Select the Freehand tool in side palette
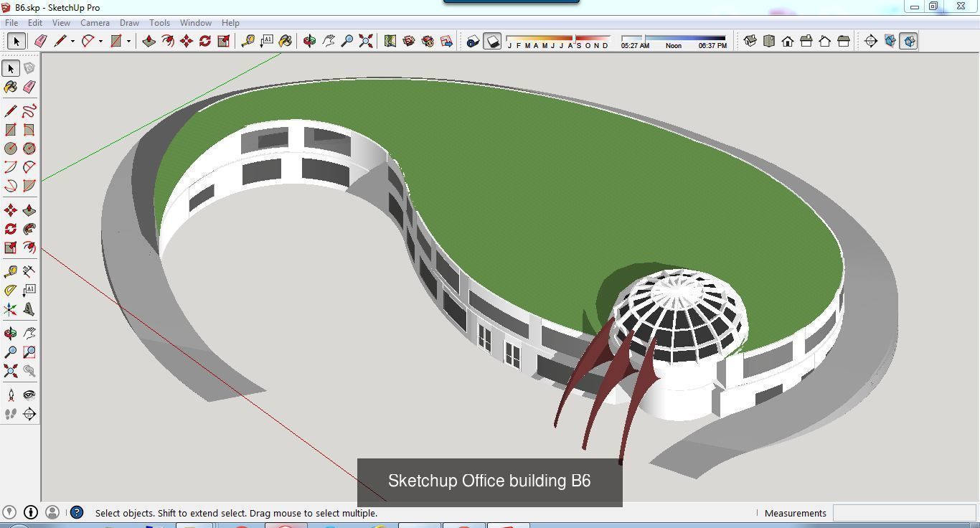Image resolution: width=980 pixels, height=528 pixels. [x=29, y=110]
